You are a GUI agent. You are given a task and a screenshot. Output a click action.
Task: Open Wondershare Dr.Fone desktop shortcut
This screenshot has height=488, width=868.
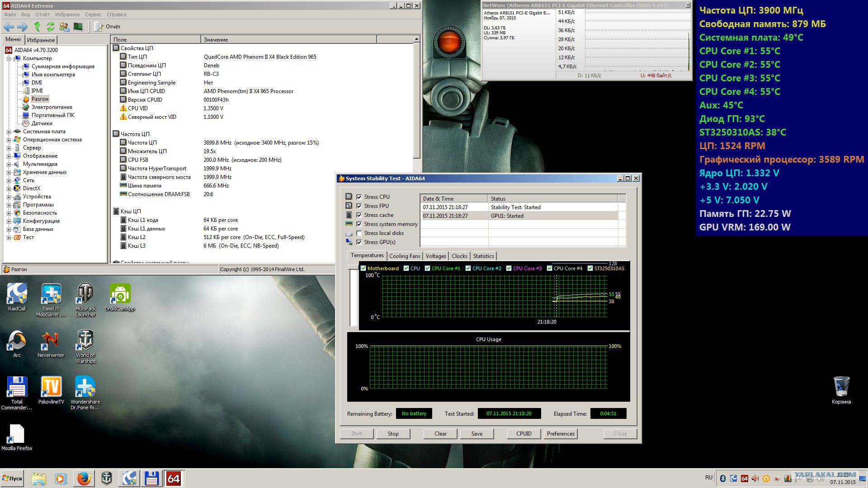[85, 393]
